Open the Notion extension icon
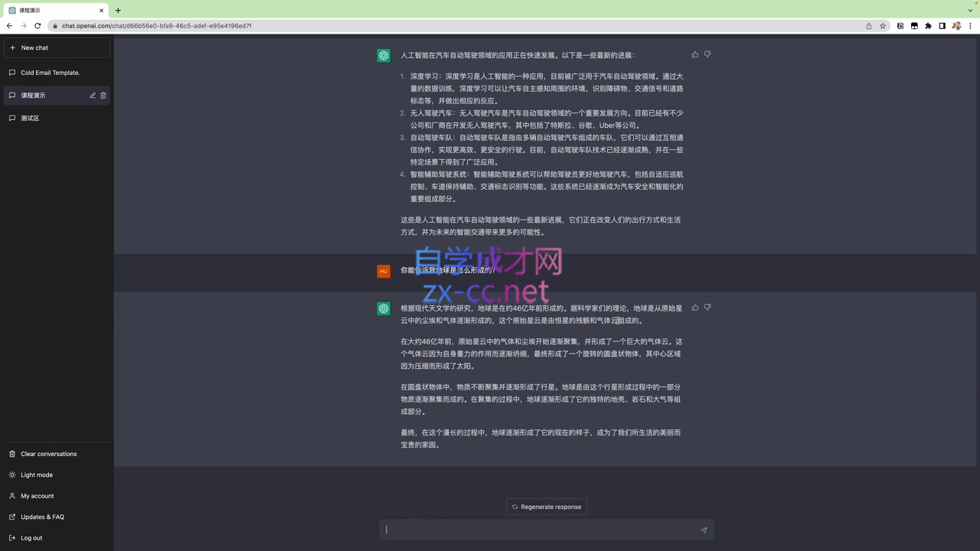Screen dimensions: 980x551 pos(900,26)
